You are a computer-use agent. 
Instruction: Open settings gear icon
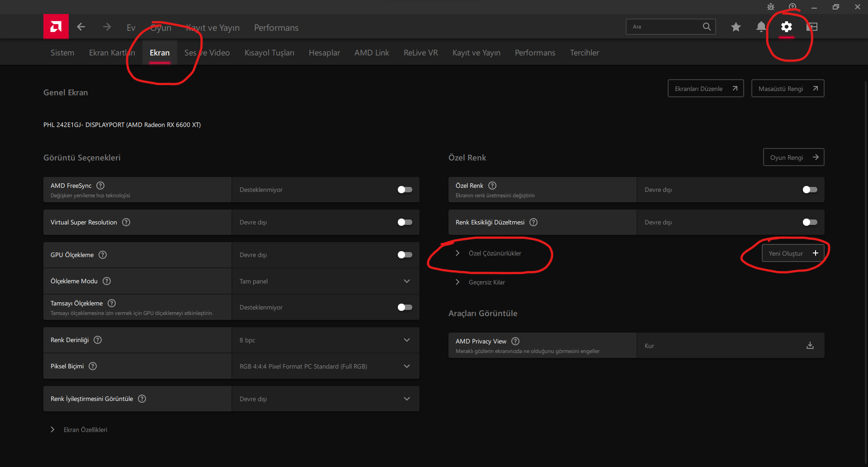787,27
